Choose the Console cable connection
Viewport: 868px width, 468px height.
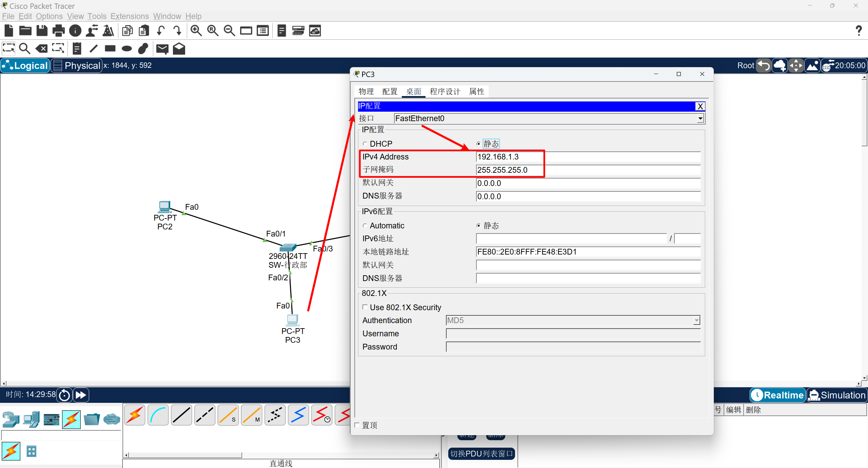pos(158,415)
